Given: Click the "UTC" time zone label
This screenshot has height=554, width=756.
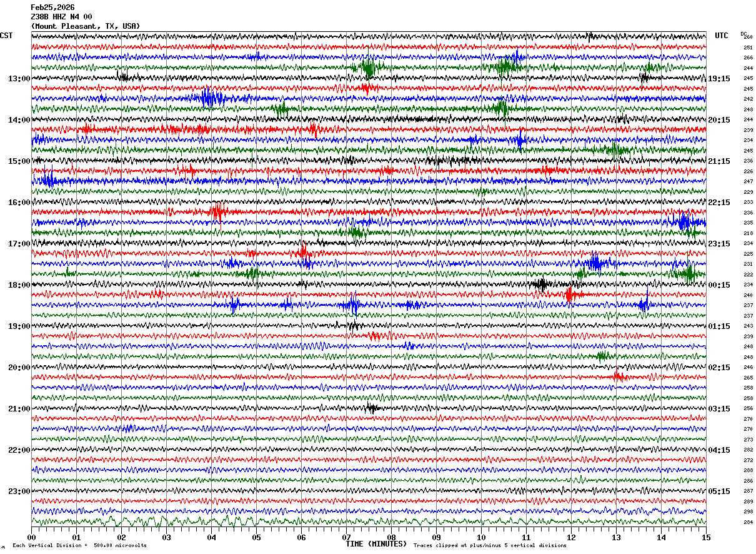Looking at the screenshot, I should coord(722,36).
